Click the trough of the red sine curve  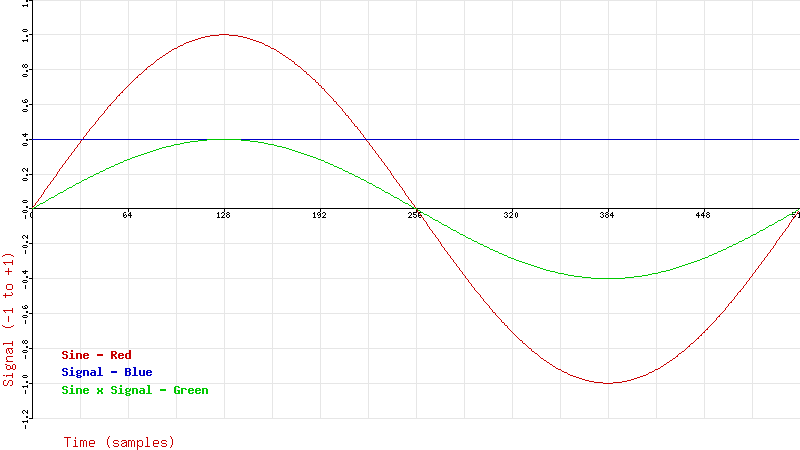607,383
